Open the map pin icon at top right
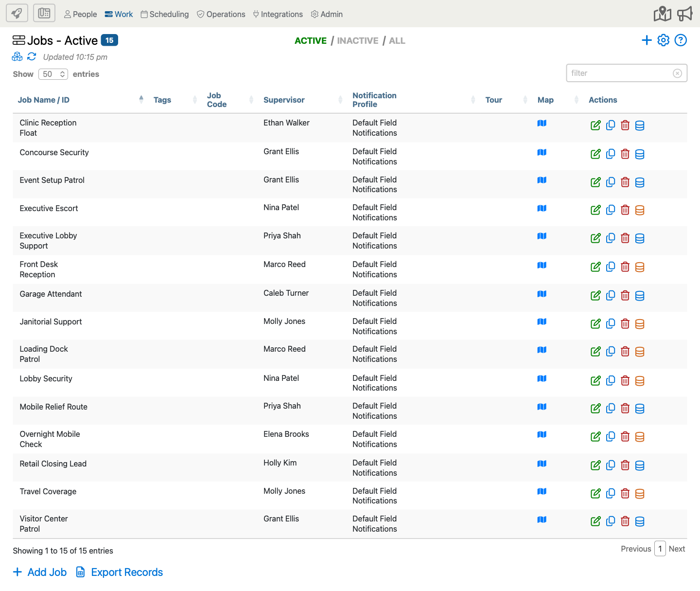This screenshot has height=591, width=700. (x=662, y=14)
